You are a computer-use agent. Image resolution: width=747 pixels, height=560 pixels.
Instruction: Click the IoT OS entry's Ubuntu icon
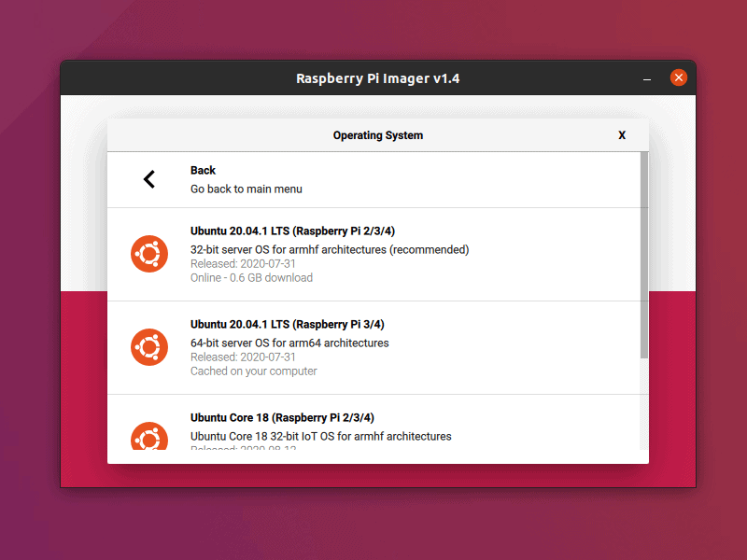148,436
